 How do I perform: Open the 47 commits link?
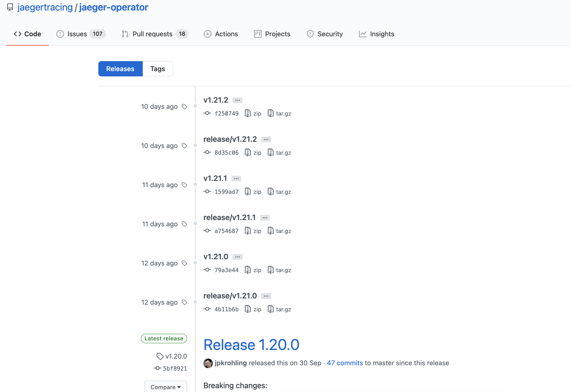click(x=345, y=363)
